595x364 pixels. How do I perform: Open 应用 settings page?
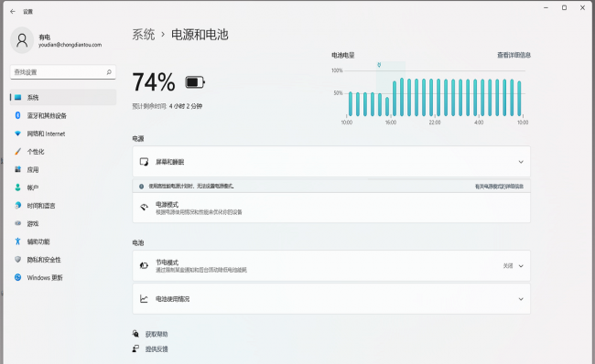click(63, 169)
